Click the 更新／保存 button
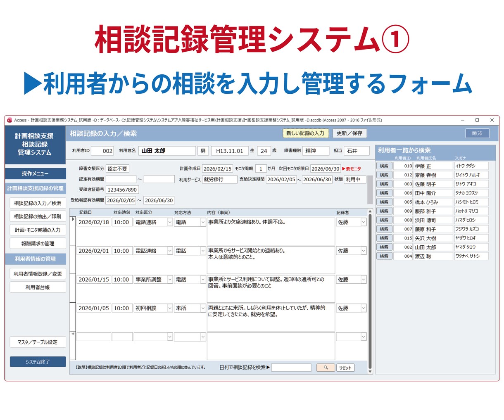Image resolution: width=504 pixels, height=420 pixels. (x=349, y=133)
